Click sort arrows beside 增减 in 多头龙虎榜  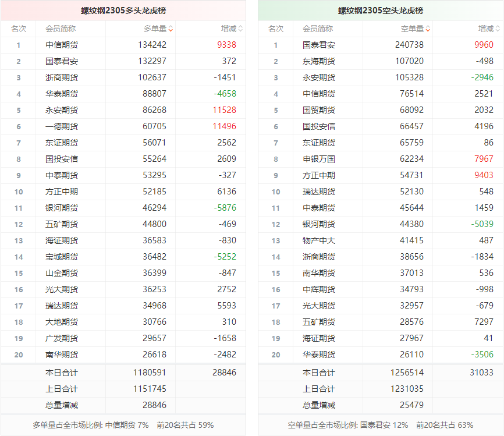[240, 29]
